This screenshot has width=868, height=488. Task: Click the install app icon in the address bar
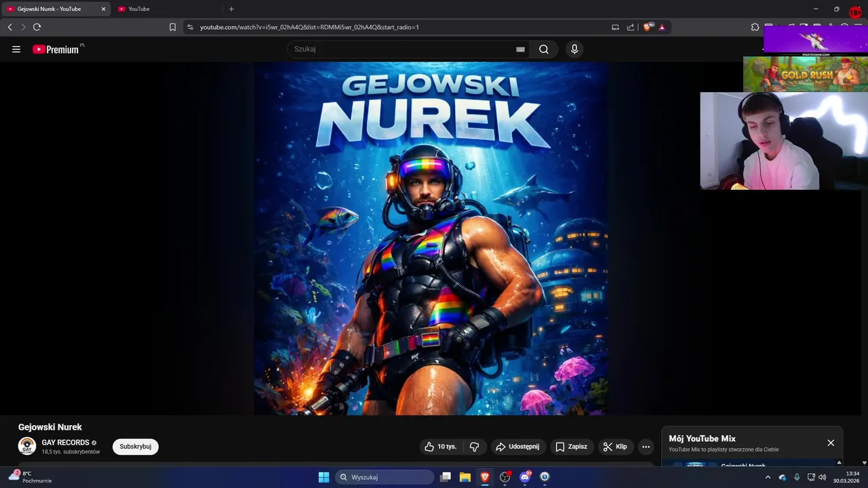(615, 27)
